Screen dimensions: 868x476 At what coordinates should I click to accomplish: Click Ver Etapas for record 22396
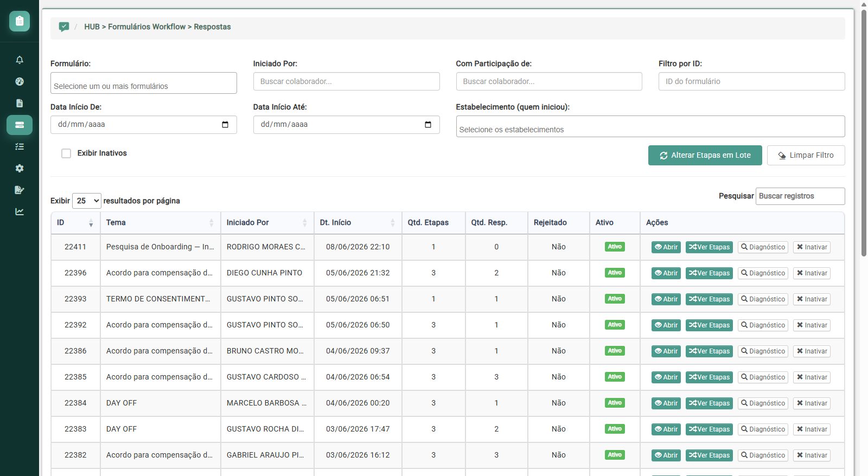tap(710, 273)
